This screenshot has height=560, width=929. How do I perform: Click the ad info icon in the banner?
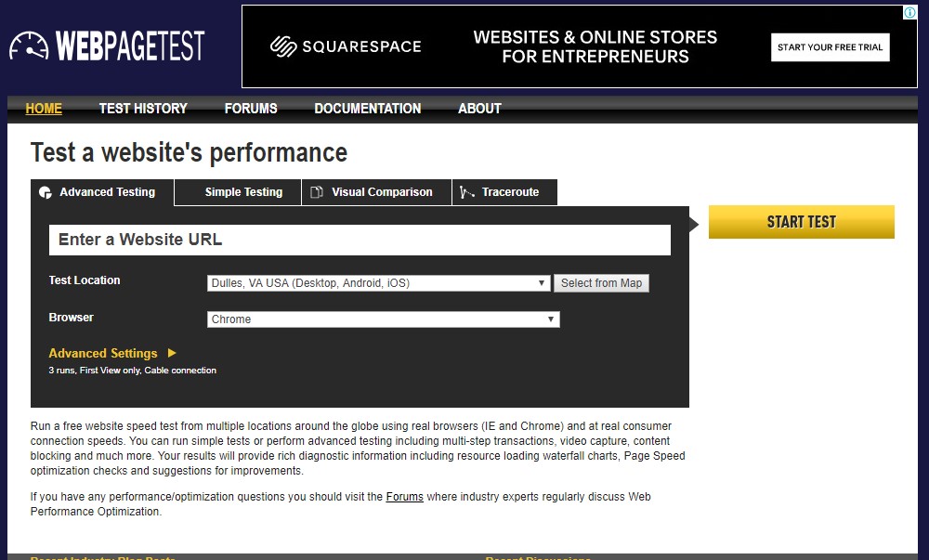coord(909,12)
